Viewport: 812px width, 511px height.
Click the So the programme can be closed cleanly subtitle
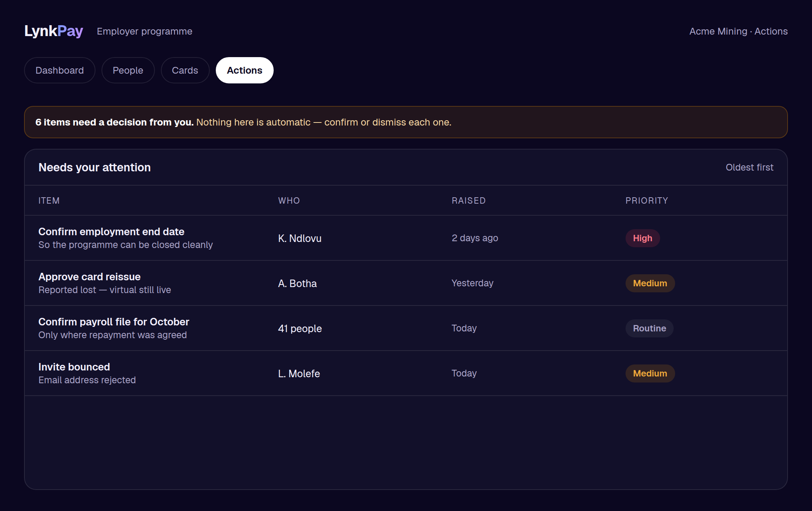[126, 245]
